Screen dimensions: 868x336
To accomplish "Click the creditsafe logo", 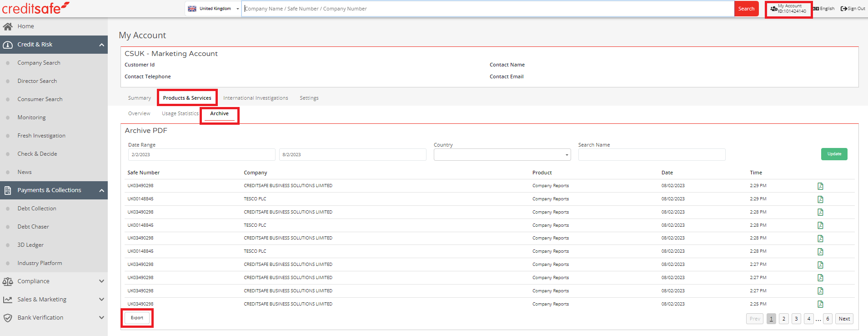I will pos(36,8).
